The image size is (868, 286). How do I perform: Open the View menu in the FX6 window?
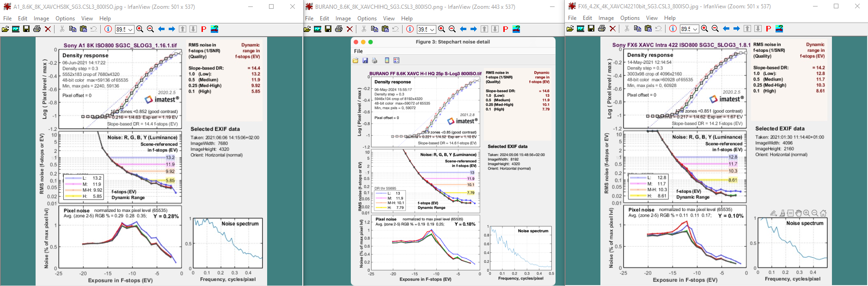pos(652,18)
